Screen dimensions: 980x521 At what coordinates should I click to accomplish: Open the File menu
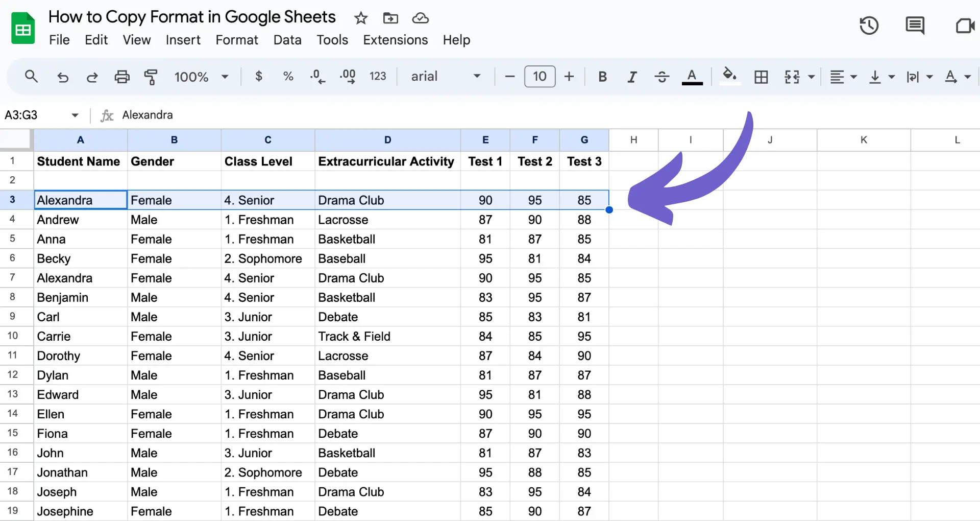59,40
